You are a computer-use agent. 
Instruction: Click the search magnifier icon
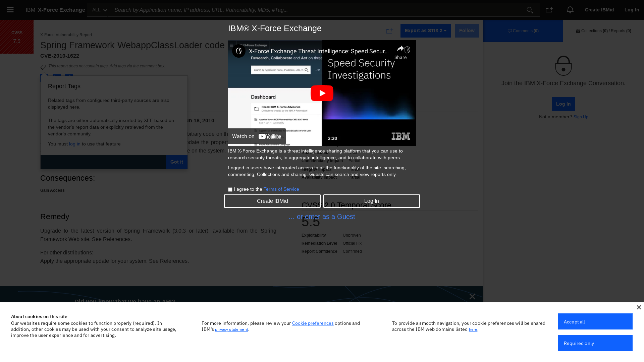point(530,10)
